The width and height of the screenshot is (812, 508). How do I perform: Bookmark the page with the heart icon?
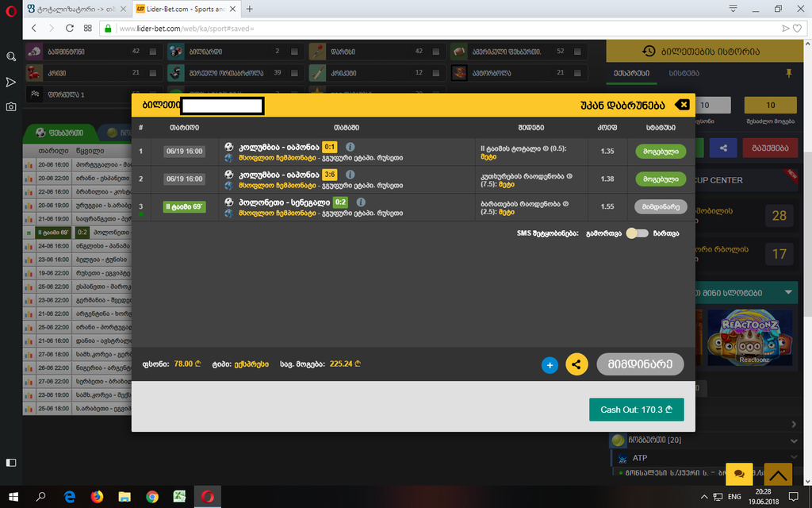tap(798, 29)
